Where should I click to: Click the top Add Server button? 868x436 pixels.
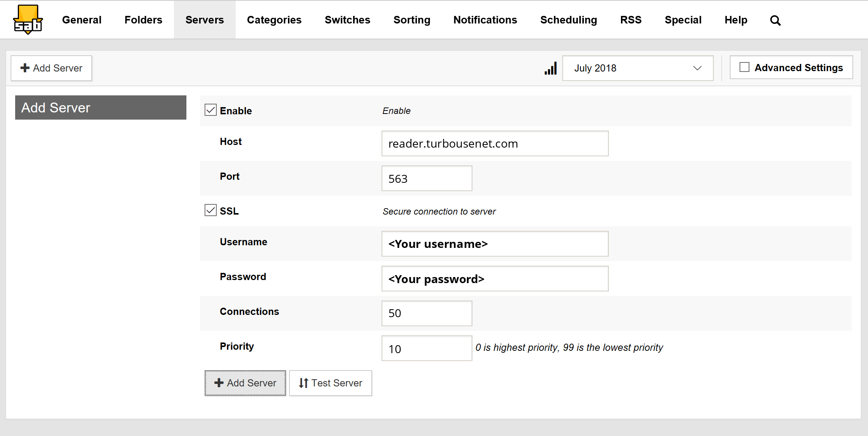51,68
